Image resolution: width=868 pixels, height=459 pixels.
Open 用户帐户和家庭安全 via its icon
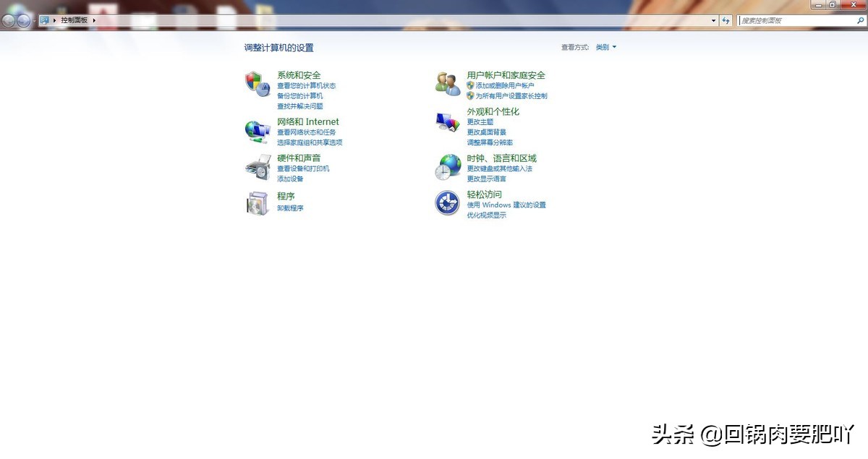[447, 82]
